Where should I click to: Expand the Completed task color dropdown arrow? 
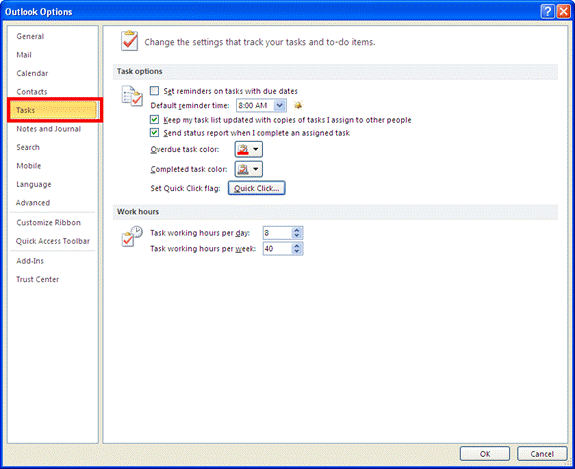coord(256,169)
